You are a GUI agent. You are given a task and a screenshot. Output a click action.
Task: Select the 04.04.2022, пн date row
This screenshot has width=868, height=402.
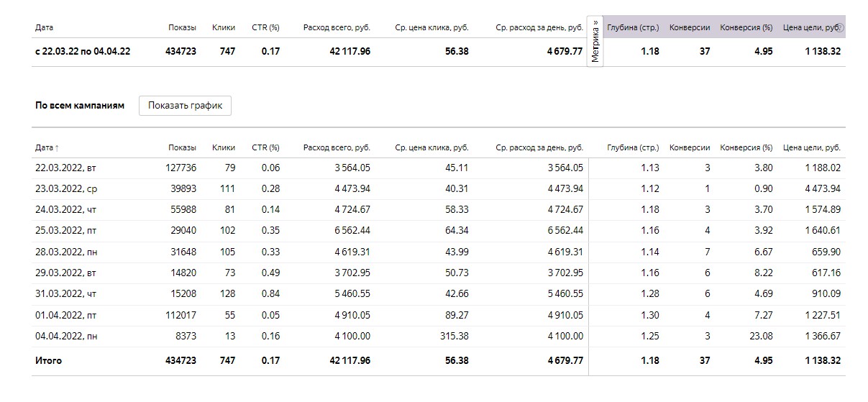pos(65,337)
